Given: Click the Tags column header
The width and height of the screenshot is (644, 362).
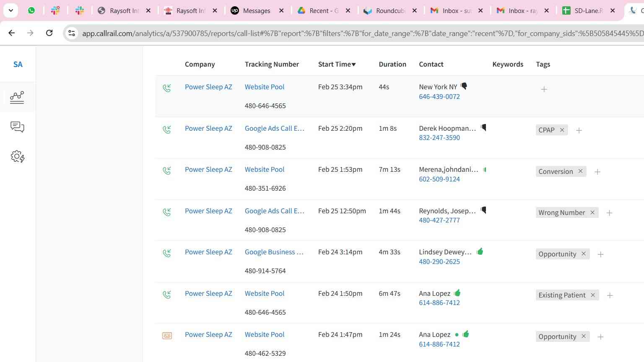Looking at the screenshot, I should 543,64.
